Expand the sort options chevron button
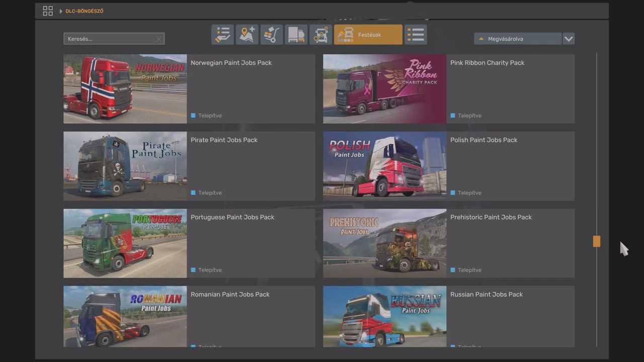Viewport: 644px width, 362px height. (569, 39)
